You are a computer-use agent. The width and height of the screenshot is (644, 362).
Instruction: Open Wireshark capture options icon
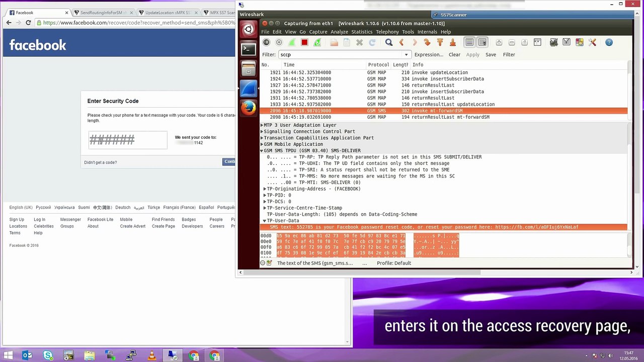tap(279, 43)
